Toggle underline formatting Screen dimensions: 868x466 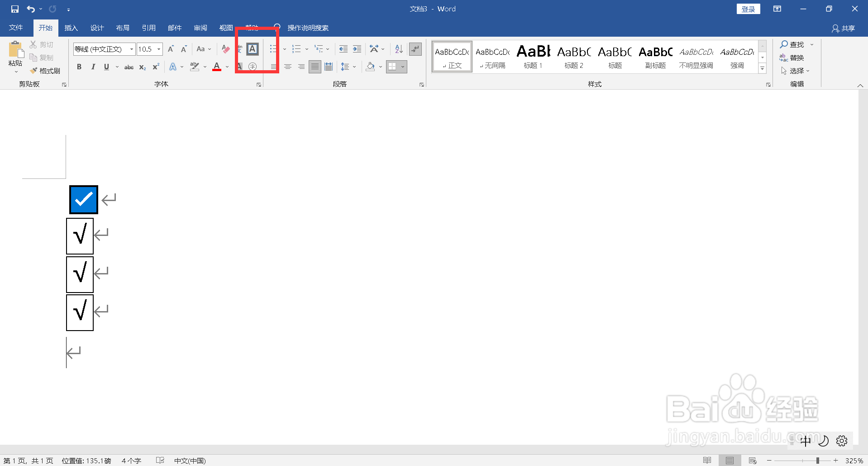106,67
